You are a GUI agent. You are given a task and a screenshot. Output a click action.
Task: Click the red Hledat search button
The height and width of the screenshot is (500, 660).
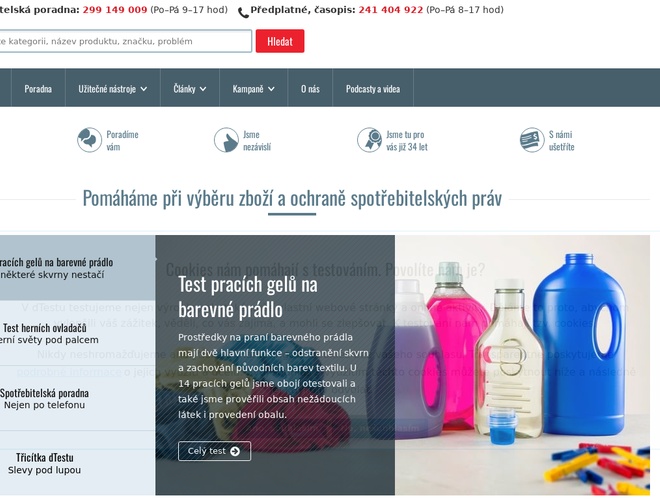[280, 41]
